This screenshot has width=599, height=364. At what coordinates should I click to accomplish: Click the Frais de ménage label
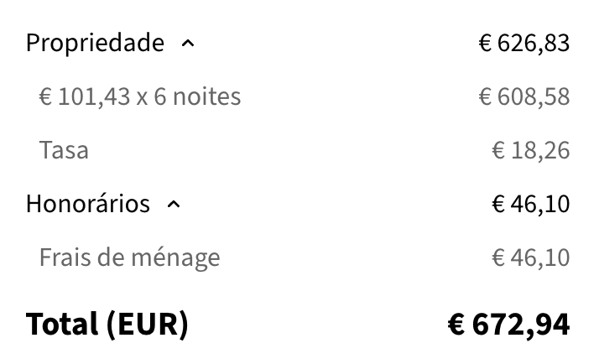pyautogui.click(x=129, y=257)
